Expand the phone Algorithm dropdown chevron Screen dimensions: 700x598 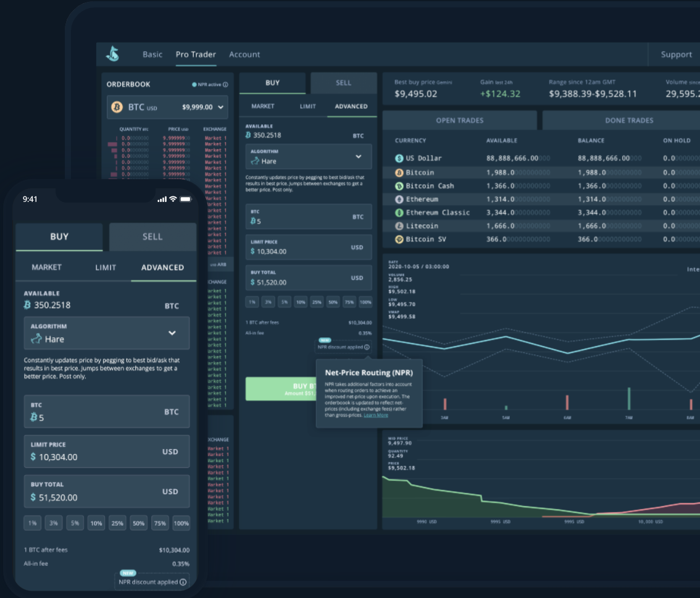172,333
